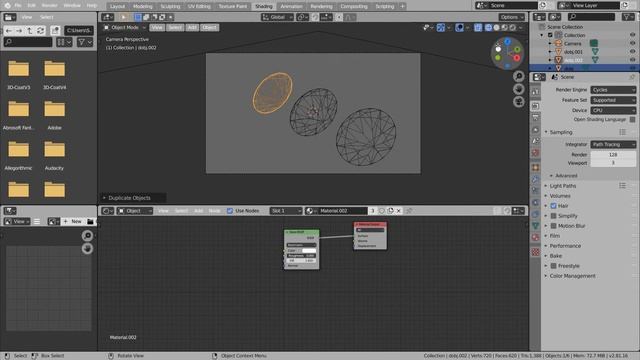
Task: Toggle X-ray mode in viewport header
Action: point(478,27)
